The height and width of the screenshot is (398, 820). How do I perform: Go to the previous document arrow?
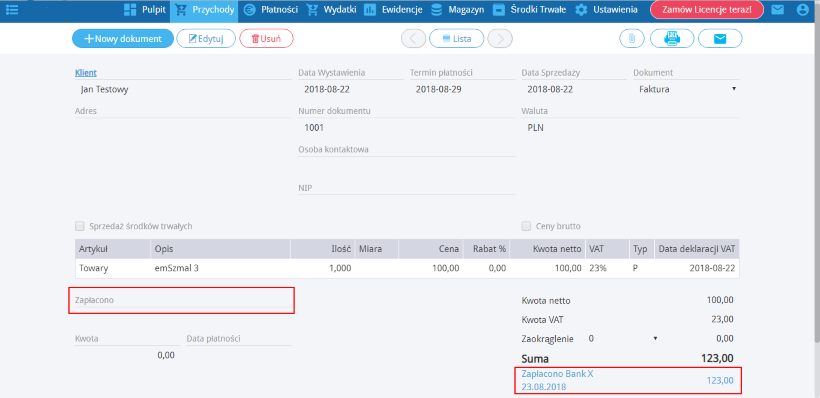(x=413, y=39)
